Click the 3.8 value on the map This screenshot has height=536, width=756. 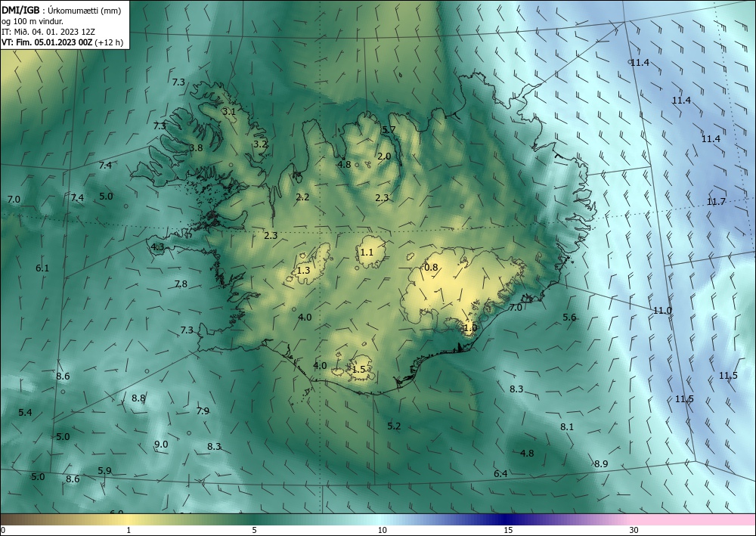[196, 148]
